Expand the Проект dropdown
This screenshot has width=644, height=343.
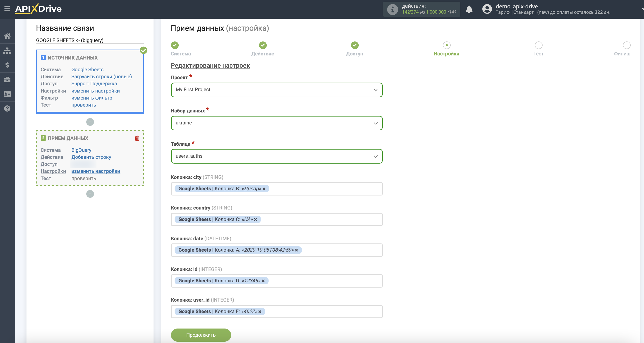click(x=276, y=90)
